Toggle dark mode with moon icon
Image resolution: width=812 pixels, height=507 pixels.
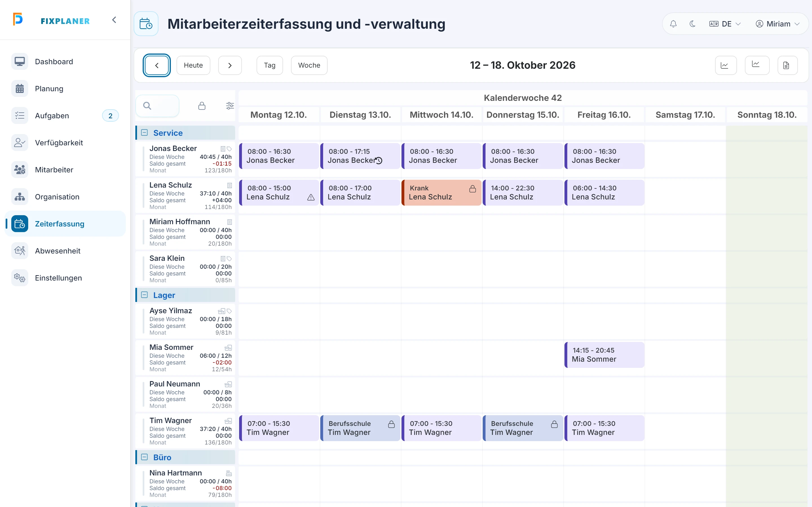(x=692, y=24)
